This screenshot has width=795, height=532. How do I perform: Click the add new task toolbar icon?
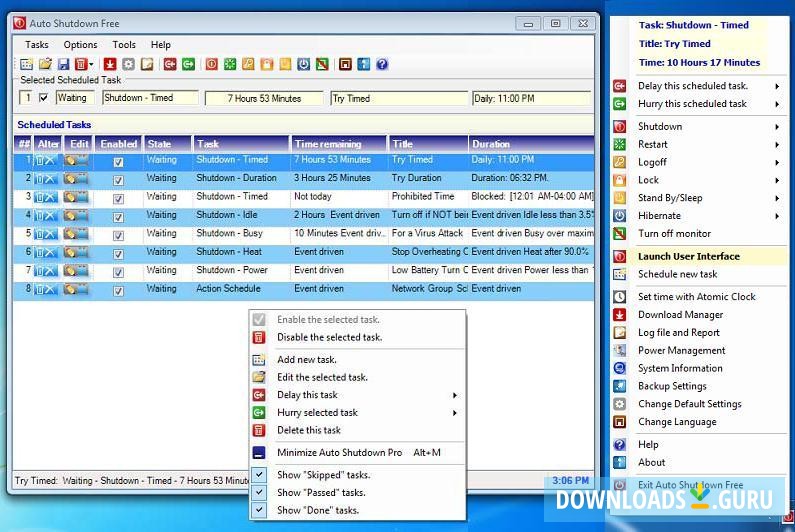click(26, 64)
